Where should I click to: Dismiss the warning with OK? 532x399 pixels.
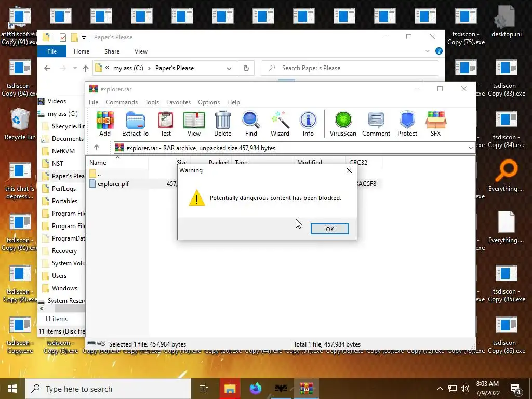coord(329,229)
